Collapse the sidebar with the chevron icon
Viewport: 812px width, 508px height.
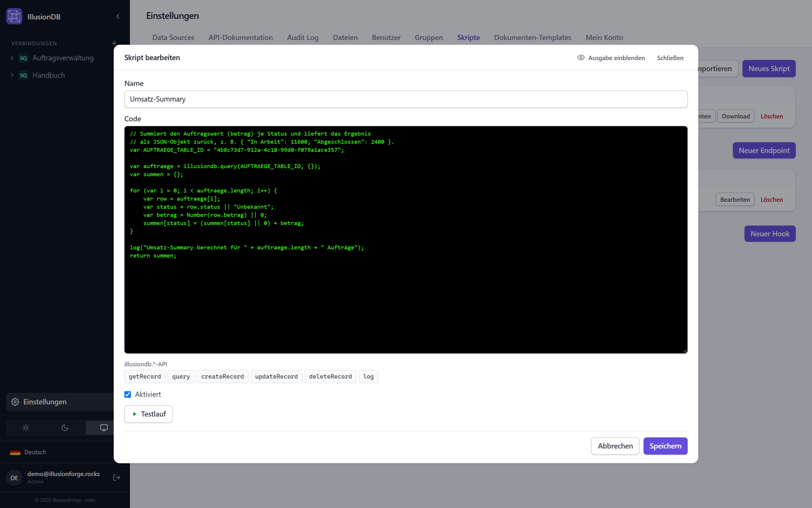(118, 16)
